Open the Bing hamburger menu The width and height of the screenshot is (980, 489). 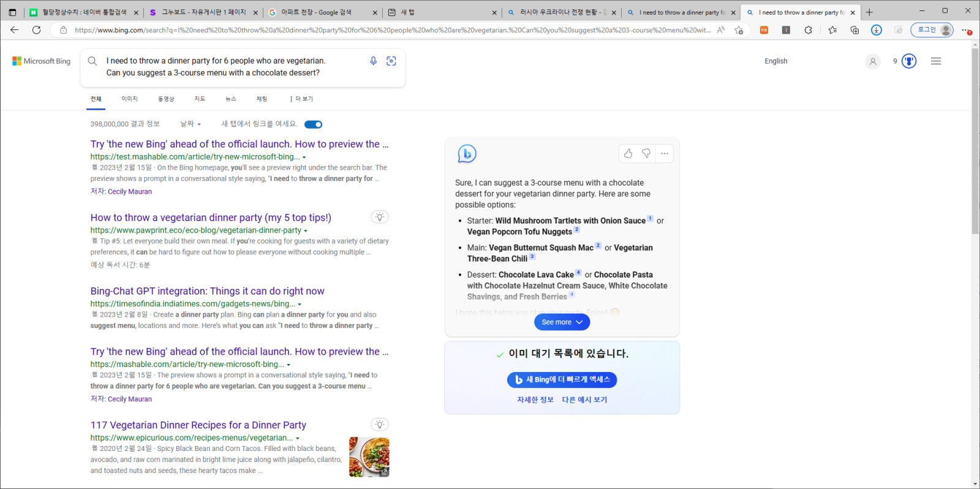coord(936,61)
